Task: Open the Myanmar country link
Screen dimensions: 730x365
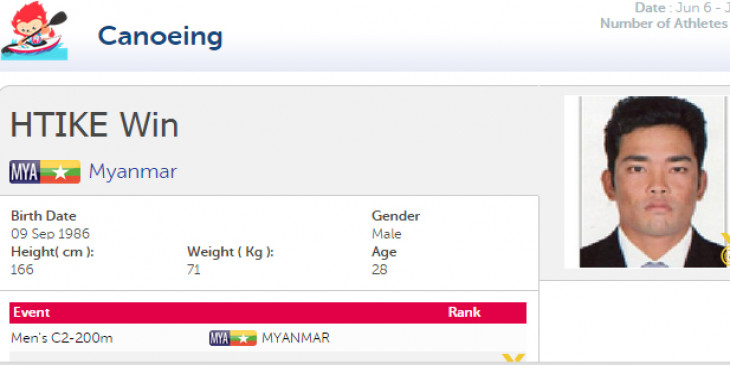Action: click(x=133, y=172)
